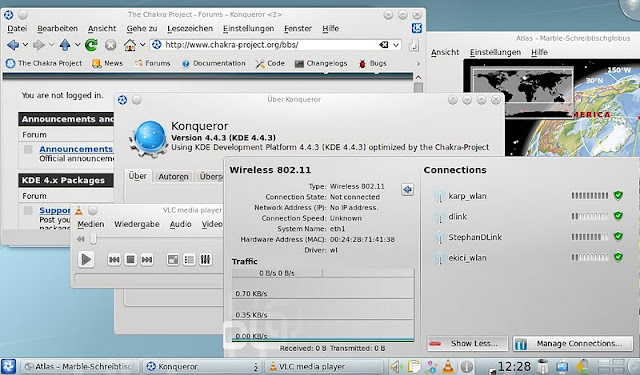This screenshot has height=375, width=640.
Task: Clear the Konqueror address bar
Action: [x=383, y=45]
